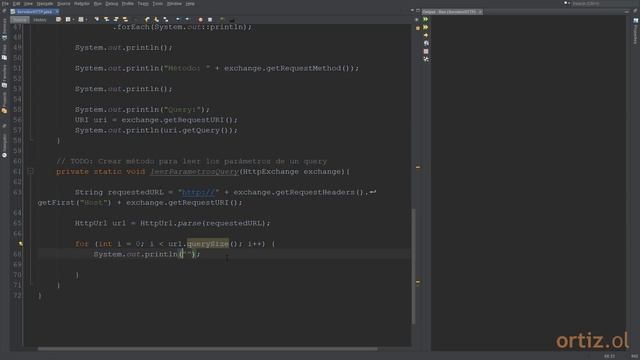Click the Previous Bookmark toolbar icon
The width and height of the screenshot is (640, 360).
click(x=147, y=19)
